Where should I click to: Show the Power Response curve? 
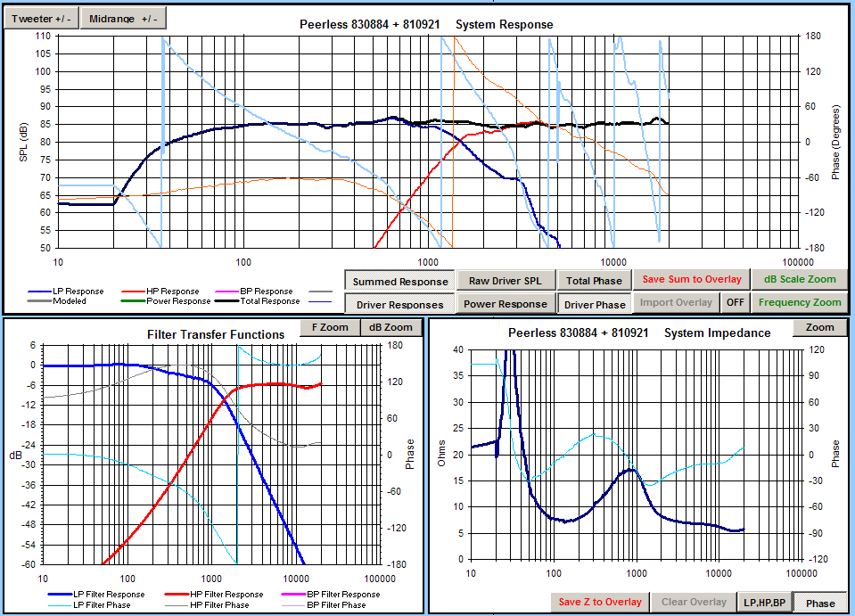[506, 304]
